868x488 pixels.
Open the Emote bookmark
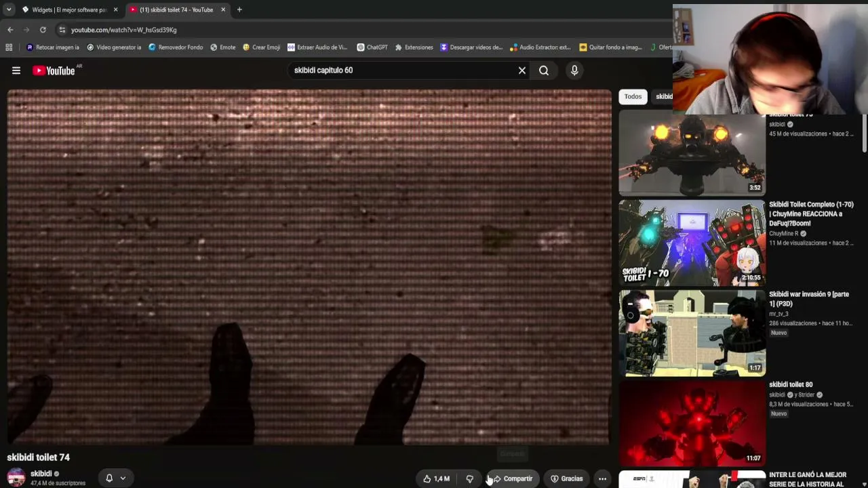223,47
